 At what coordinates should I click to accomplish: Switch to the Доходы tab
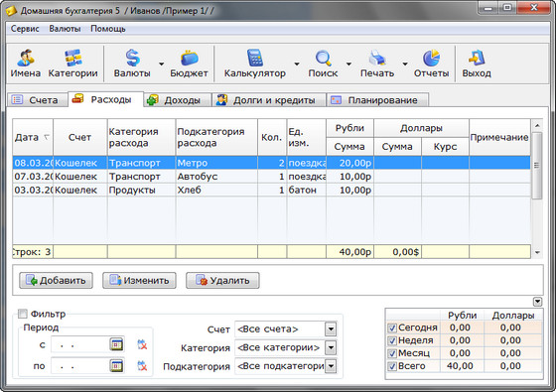click(x=178, y=100)
